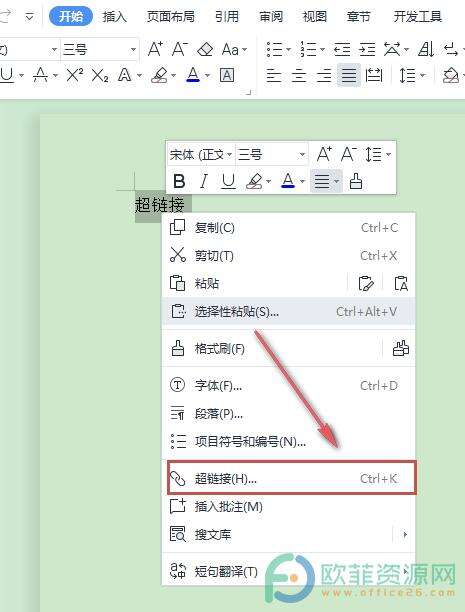465x612 pixels.
Task: Toggle superscript in ribbon
Action: (x=75, y=75)
